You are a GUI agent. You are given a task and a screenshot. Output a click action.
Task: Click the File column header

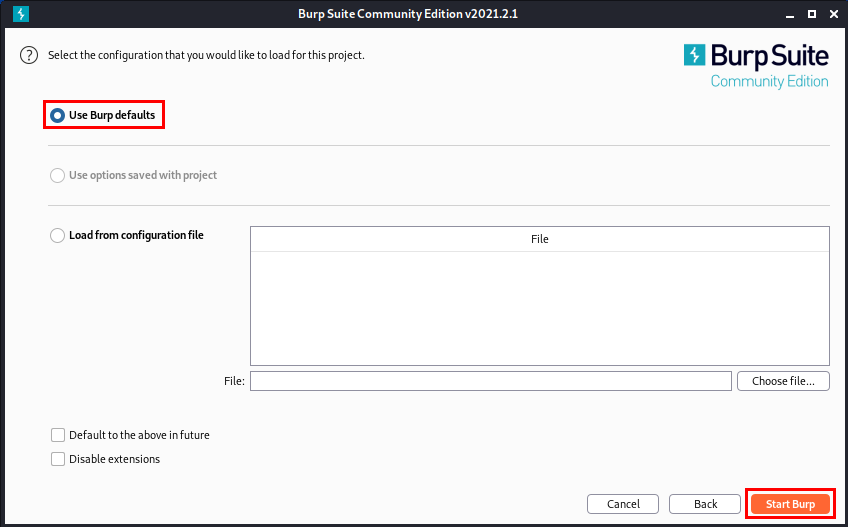(x=540, y=239)
